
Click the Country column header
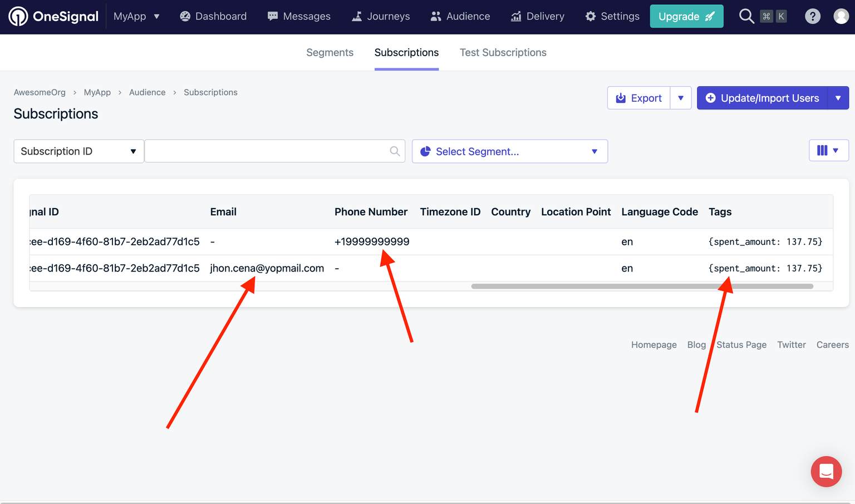click(511, 212)
